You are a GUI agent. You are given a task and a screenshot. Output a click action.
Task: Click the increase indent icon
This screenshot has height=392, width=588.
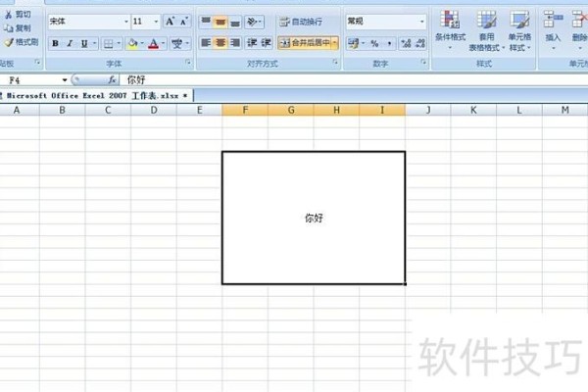pos(266,43)
